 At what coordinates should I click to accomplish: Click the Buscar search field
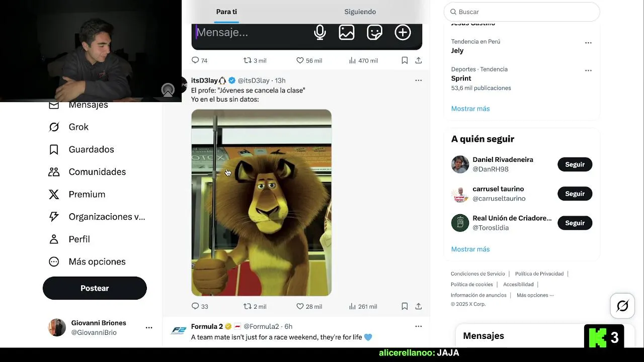[x=522, y=12]
